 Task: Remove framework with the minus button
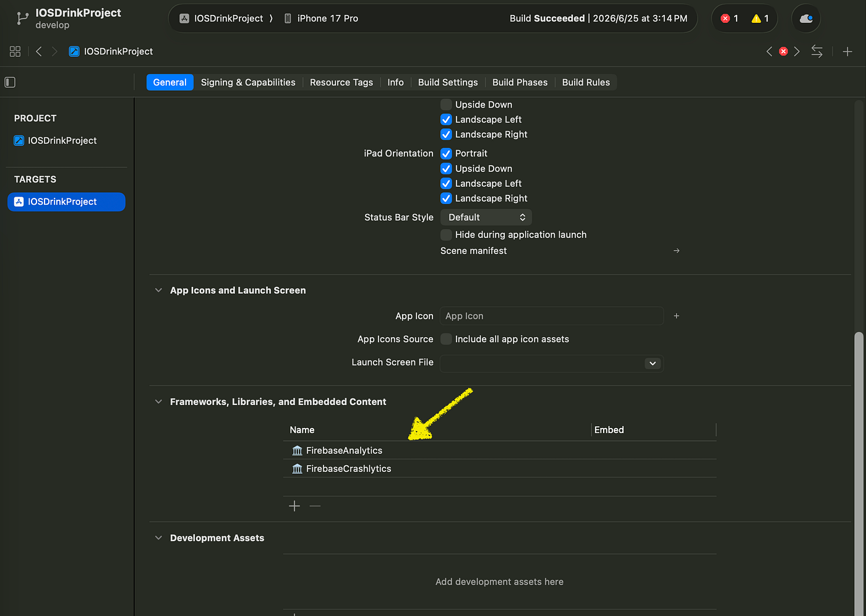tap(315, 506)
